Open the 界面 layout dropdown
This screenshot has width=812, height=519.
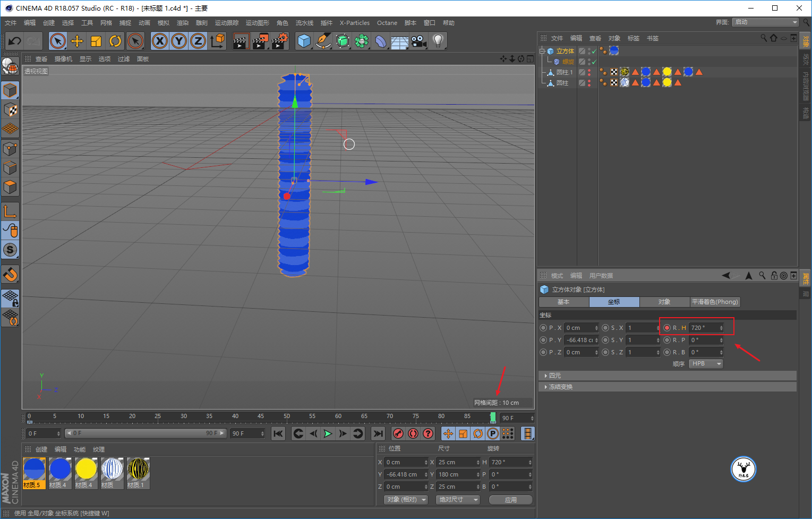[765, 22]
